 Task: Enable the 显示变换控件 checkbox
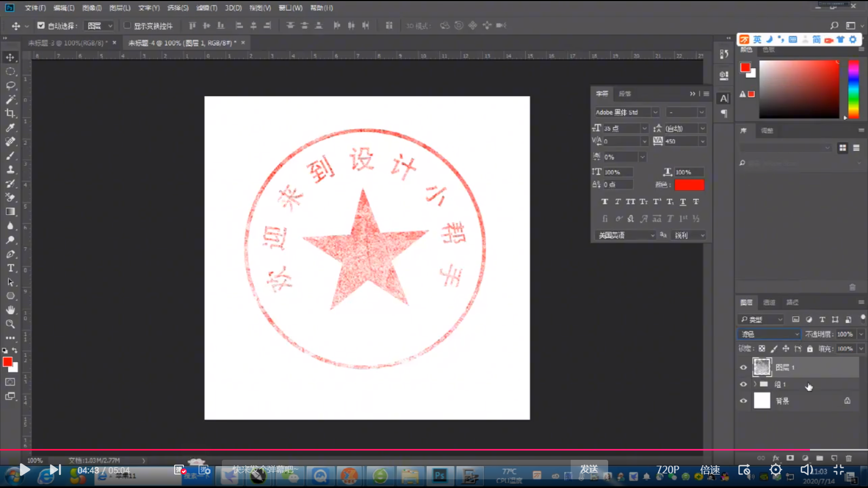point(126,25)
